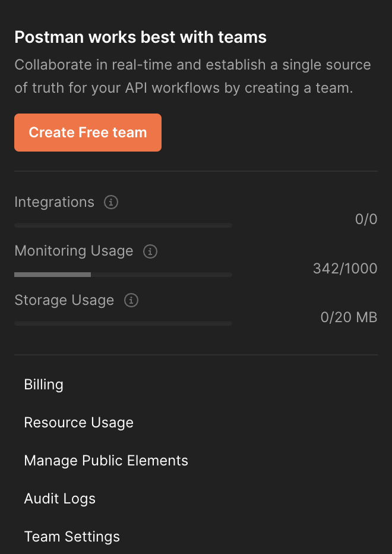Click the Monitoring Usage label
This screenshot has width=392, height=554.
74,251
